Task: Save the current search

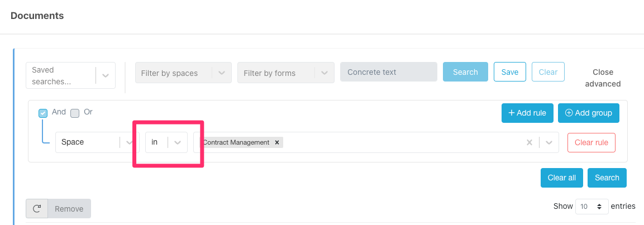Action: pyautogui.click(x=509, y=72)
